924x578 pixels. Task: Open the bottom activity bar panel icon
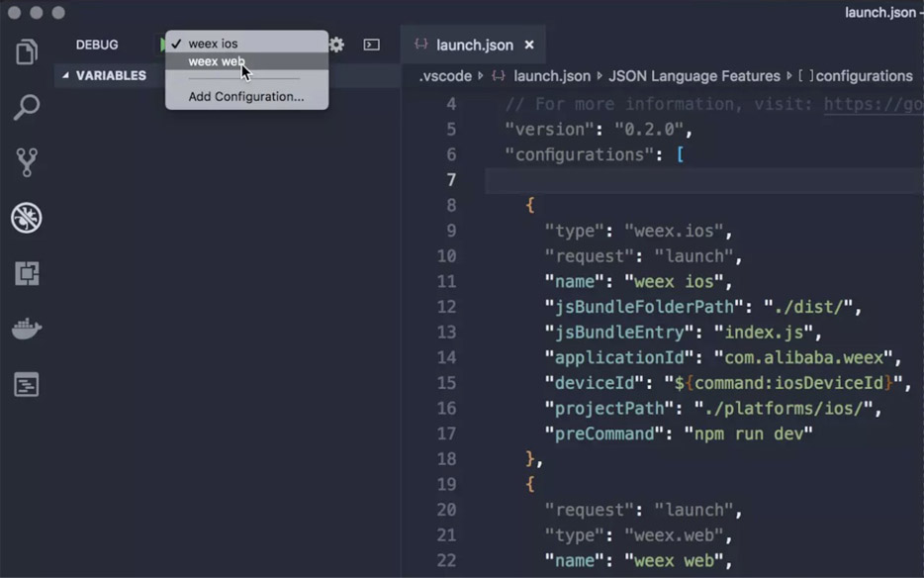coord(27,385)
